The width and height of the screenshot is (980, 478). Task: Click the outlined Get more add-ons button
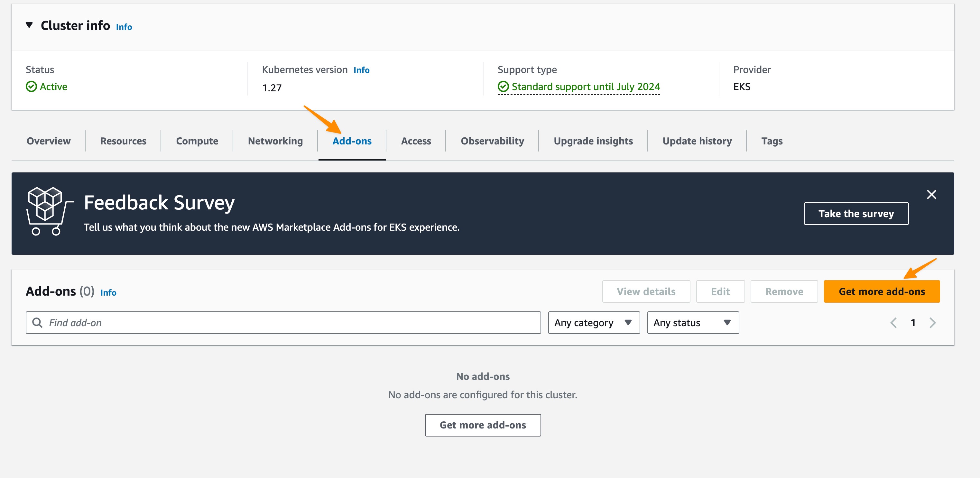[x=483, y=425]
